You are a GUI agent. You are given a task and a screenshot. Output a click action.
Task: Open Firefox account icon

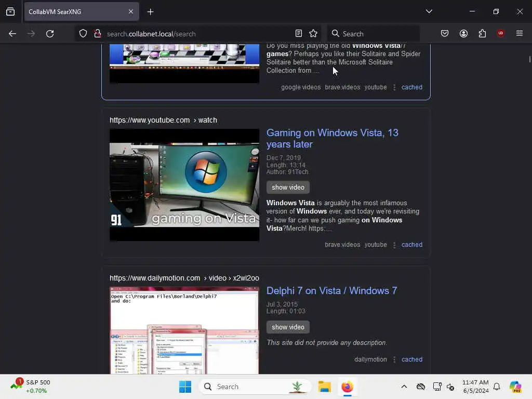point(463,33)
